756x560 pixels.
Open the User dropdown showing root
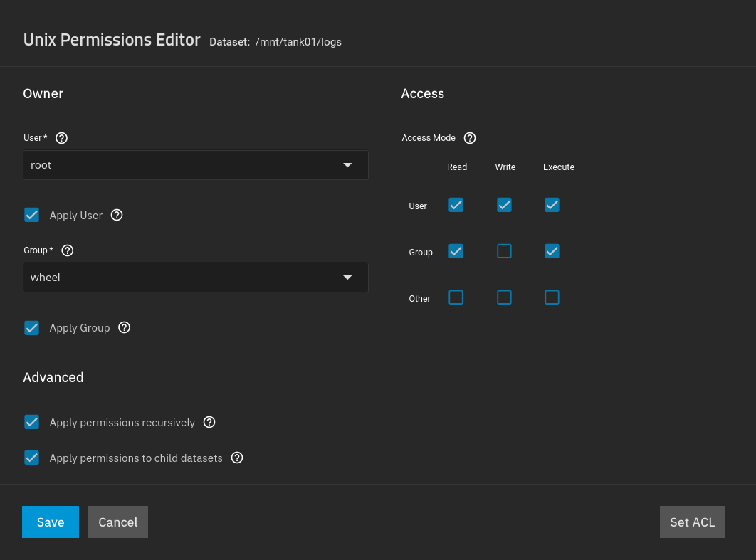[x=196, y=164]
